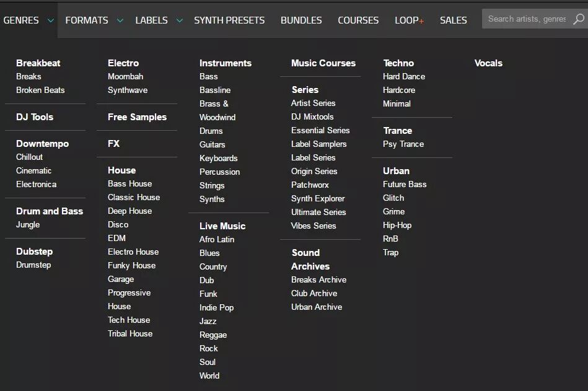The width and height of the screenshot is (588, 391).
Task: Select the Bassline instrument category
Action: [215, 90]
